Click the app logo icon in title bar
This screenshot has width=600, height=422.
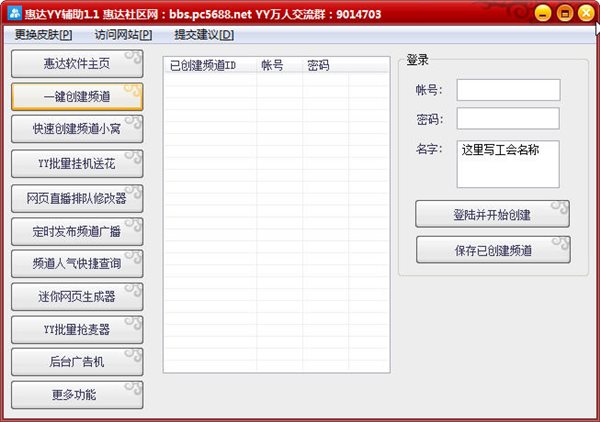pos(15,13)
